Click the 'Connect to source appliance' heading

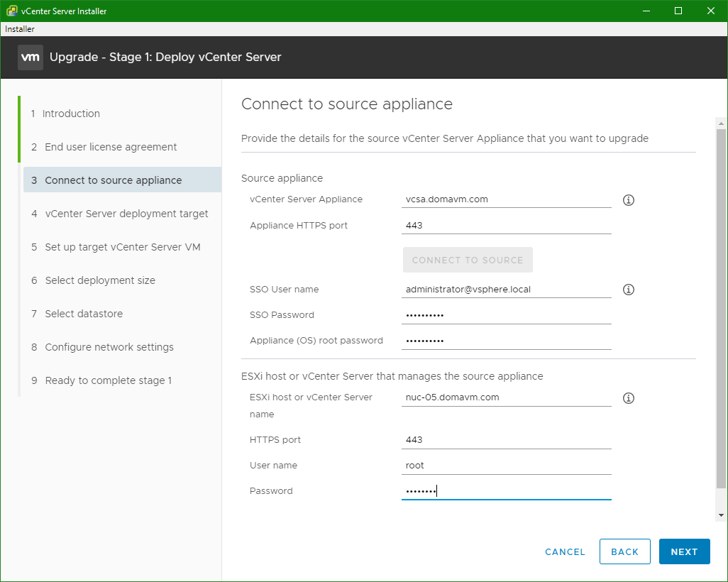pyautogui.click(x=347, y=104)
